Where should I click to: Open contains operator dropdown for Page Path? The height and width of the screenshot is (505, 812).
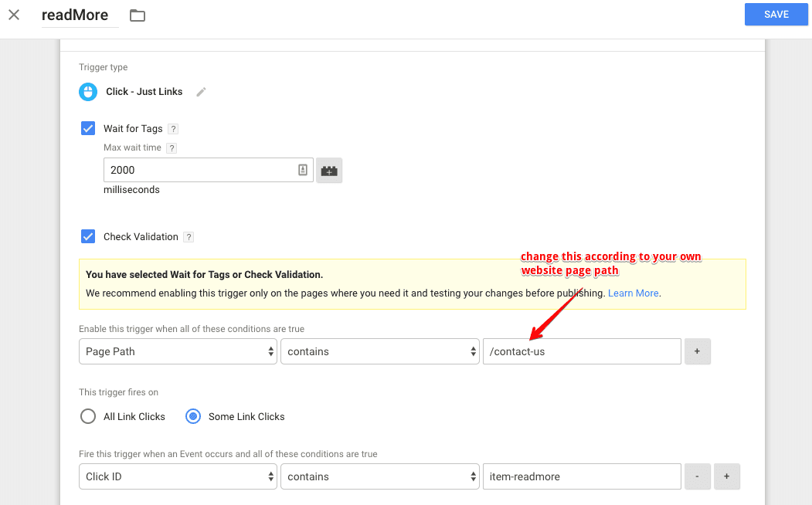[x=379, y=352]
